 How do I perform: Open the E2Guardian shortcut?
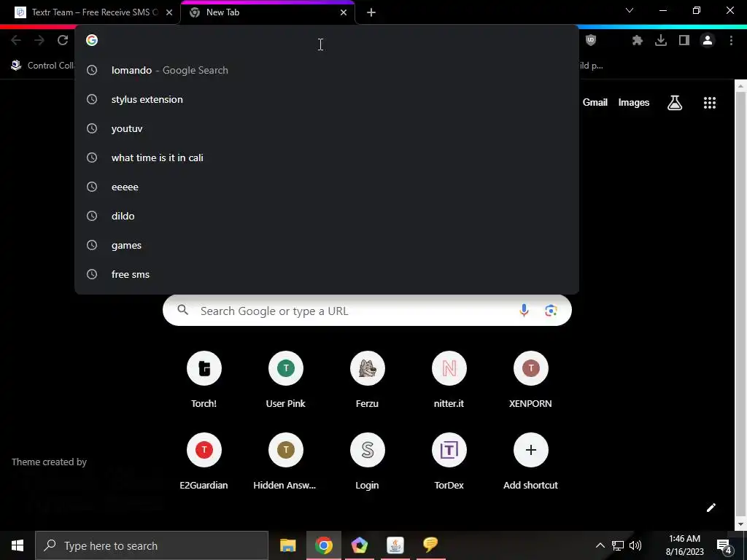(x=204, y=462)
